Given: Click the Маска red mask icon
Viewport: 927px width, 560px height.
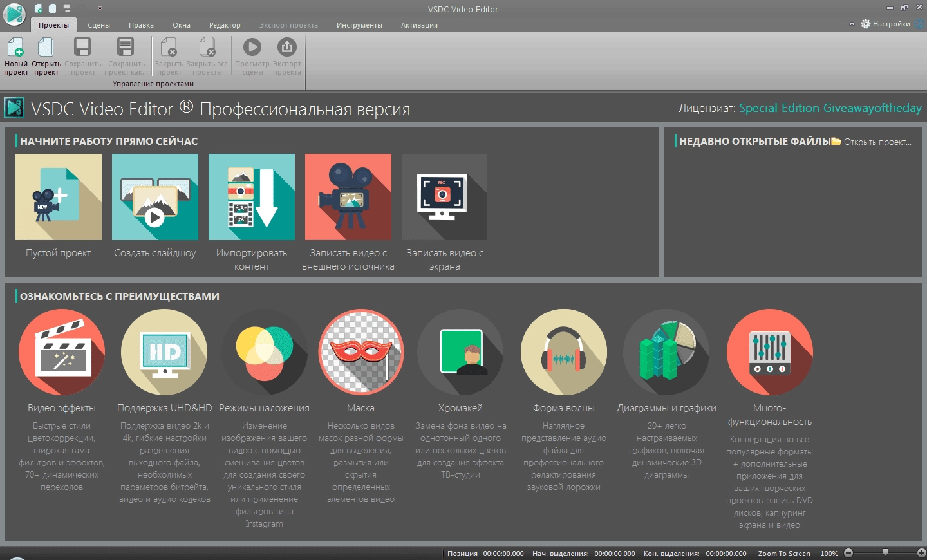Looking at the screenshot, I should pos(361,352).
